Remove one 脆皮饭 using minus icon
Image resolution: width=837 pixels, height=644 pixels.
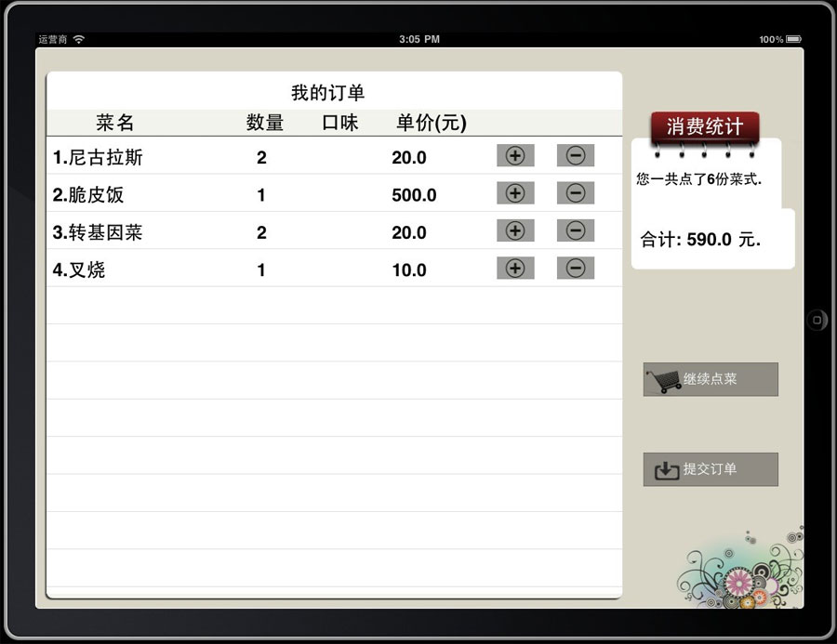[575, 193]
